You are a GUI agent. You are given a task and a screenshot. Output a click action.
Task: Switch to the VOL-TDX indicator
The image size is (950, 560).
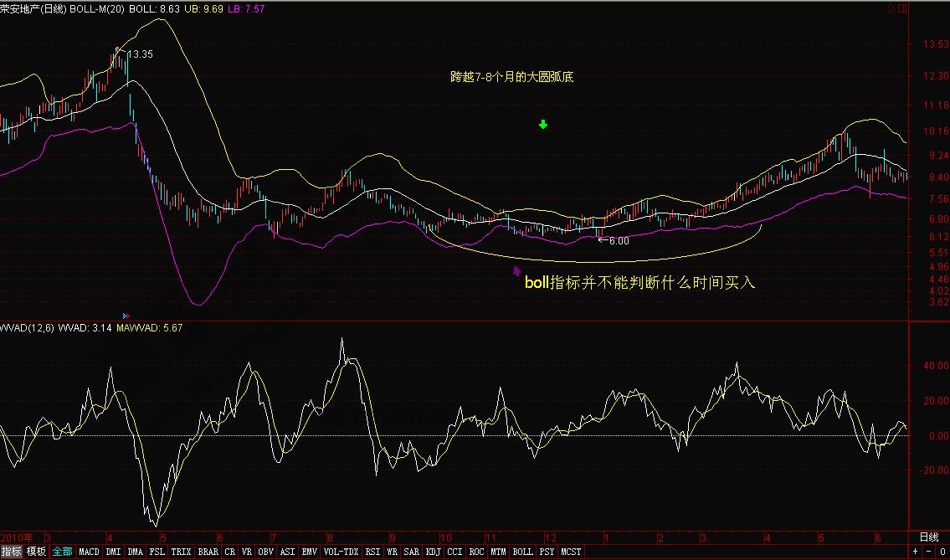pos(341,552)
